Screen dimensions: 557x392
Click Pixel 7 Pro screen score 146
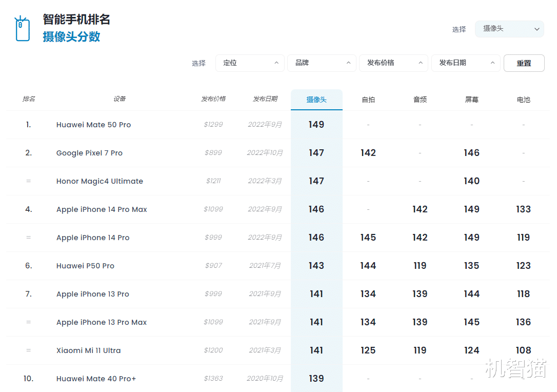coord(471,153)
